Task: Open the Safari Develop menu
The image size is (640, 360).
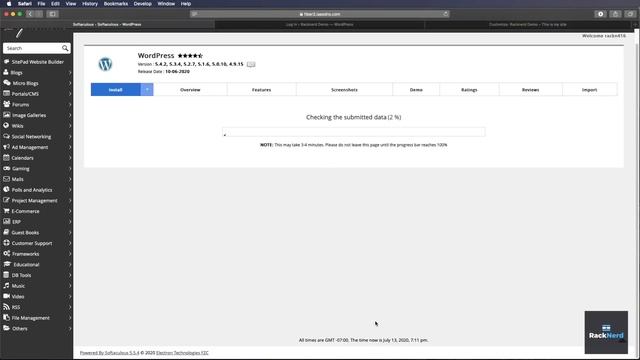Action: (x=142, y=4)
